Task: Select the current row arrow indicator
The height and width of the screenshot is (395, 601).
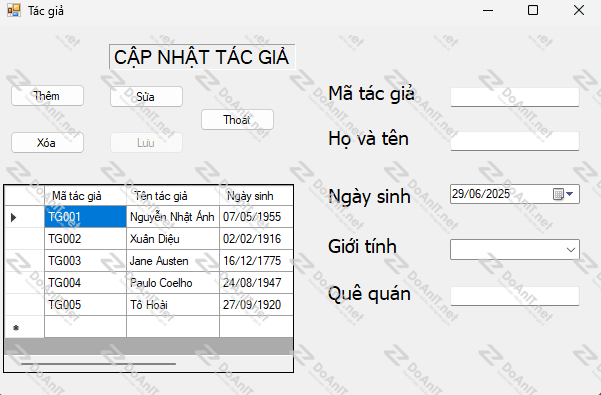Action: pos(14,217)
